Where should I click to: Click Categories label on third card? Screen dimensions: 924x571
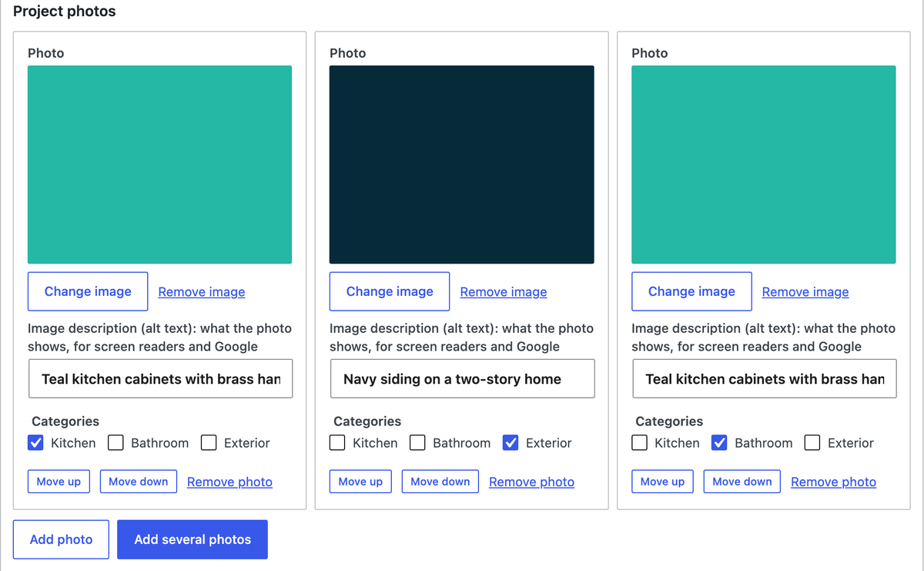669,421
